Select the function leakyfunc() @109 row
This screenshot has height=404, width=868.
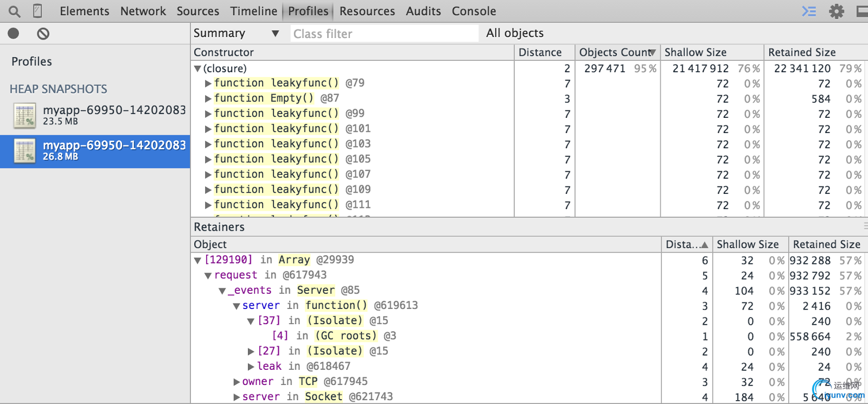(529, 190)
